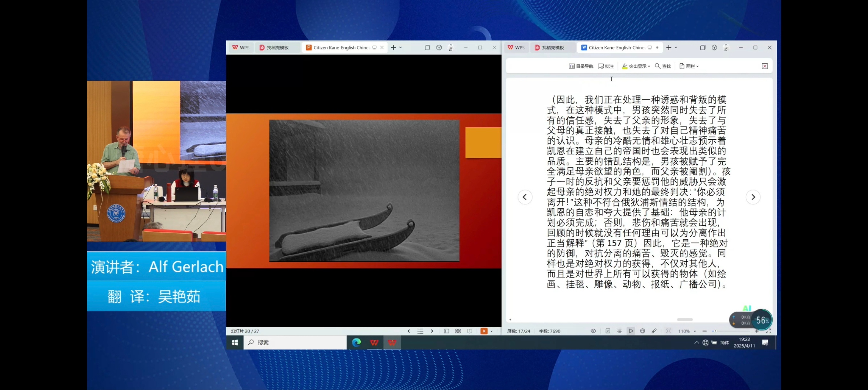Switch document to outline view icon
The image size is (868, 390).
[619, 331]
